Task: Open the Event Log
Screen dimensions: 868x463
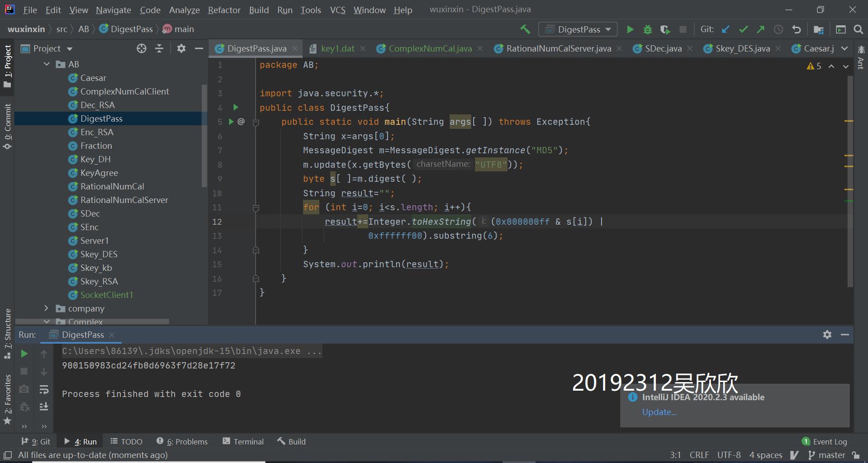Action: point(825,441)
